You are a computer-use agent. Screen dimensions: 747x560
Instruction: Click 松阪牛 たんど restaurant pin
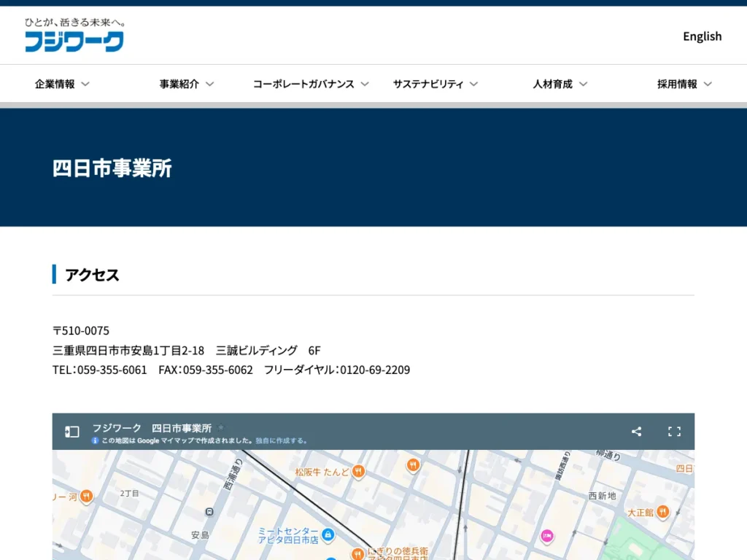point(358,471)
